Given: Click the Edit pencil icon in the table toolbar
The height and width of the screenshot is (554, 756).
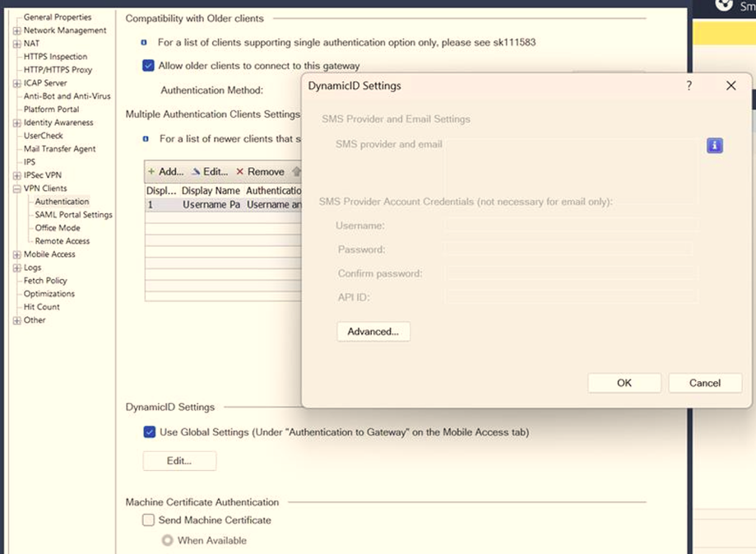Looking at the screenshot, I should [196, 171].
